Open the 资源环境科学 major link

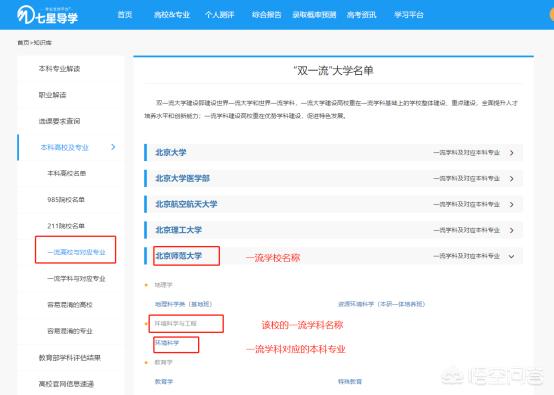[x=382, y=304]
